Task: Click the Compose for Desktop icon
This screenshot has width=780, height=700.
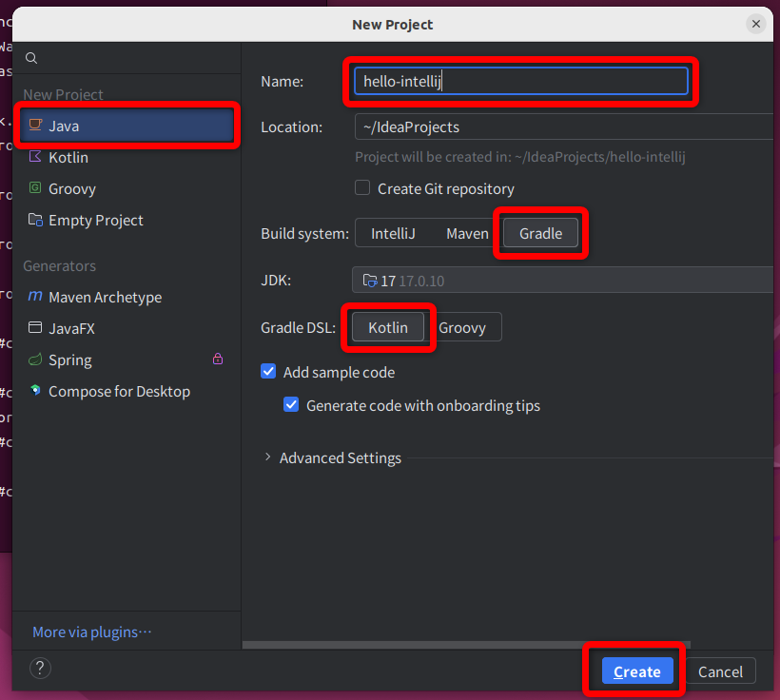Action: tap(35, 390)
